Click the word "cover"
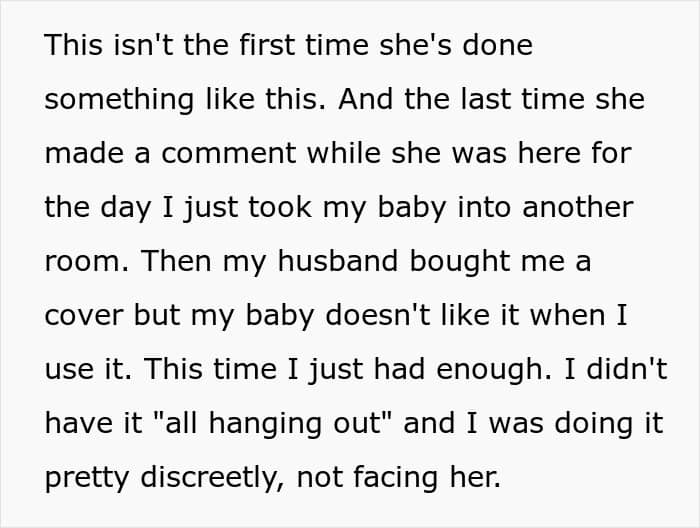Viewport: 700px width, 528px height. [84, 316]
